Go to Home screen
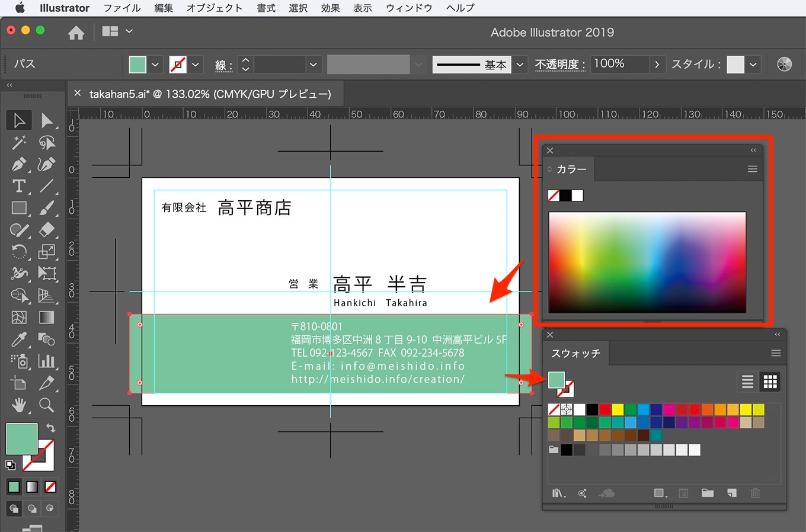The image size is (806, 532). [x=76, y=33]
